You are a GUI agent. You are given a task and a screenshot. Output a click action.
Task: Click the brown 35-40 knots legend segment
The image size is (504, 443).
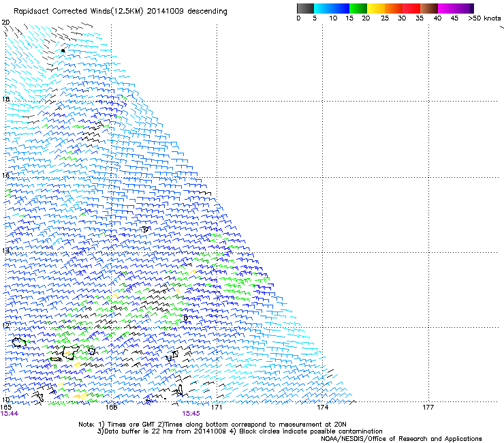click(x=429, y=8)
